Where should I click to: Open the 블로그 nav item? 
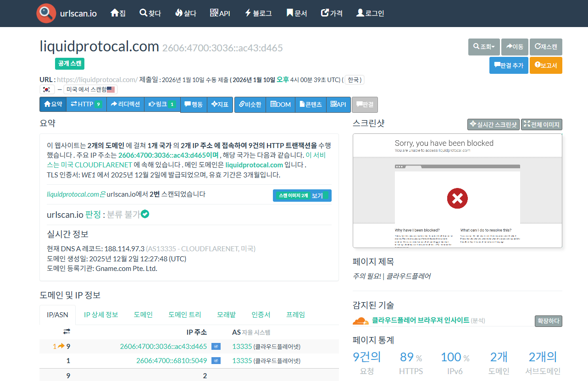point(258,13)
